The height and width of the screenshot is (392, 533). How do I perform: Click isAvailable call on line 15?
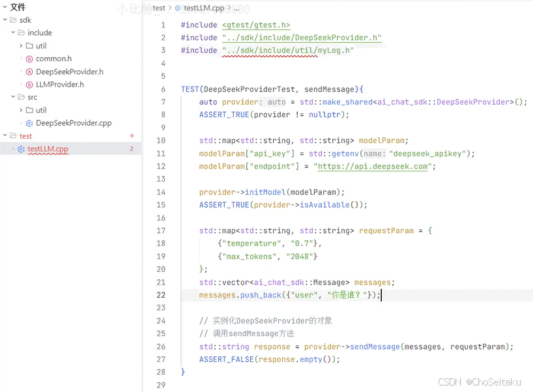tap(324, 205)
